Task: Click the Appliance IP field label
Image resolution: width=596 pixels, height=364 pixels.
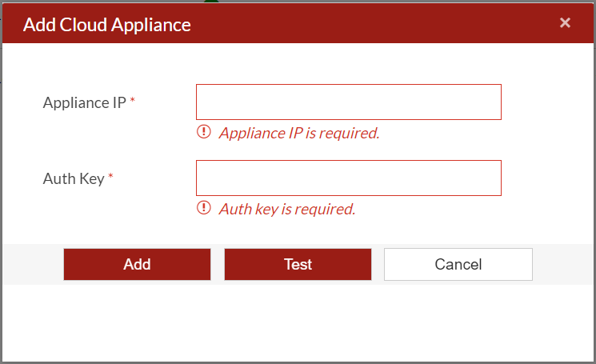Action: coord(84,102)
